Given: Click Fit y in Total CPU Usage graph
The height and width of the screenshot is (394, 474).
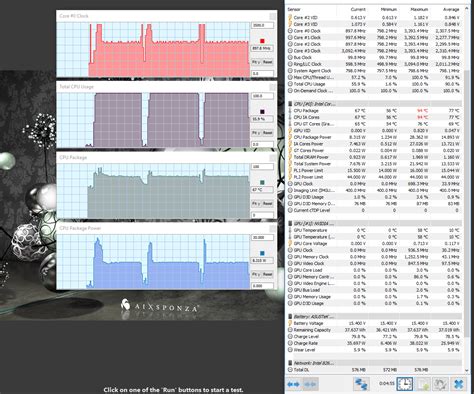Looking at the screenshot, I should (x=256, y=133).
